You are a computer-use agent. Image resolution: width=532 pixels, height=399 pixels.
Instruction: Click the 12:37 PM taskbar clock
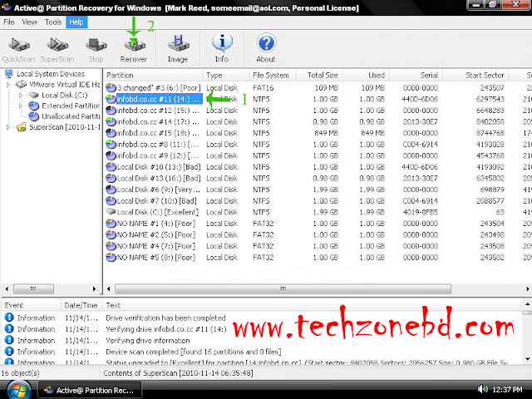coord(507,389)
